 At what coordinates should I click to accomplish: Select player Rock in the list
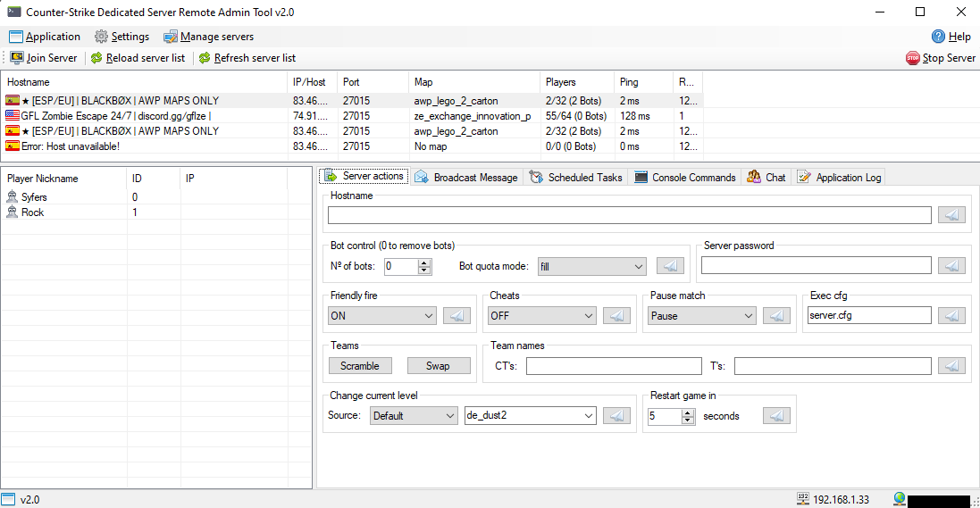(156, 212)
